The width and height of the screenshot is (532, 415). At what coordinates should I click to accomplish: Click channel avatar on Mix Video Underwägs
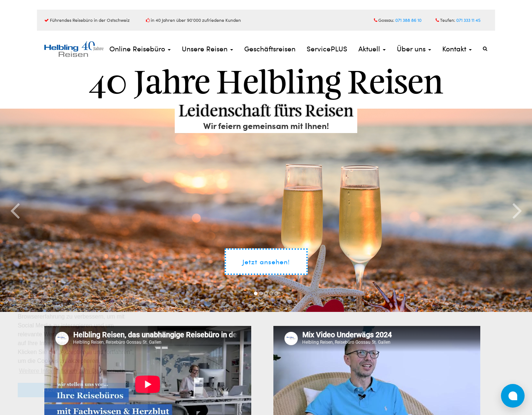291,339
